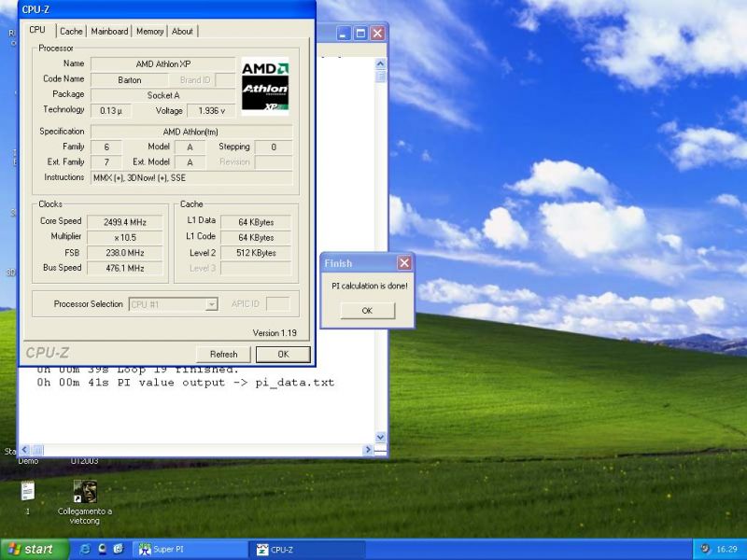Switch to the CPU tab in CPU-Z
Screen dimensions: 747x560
pyautogui.click(x=37, y=30)
